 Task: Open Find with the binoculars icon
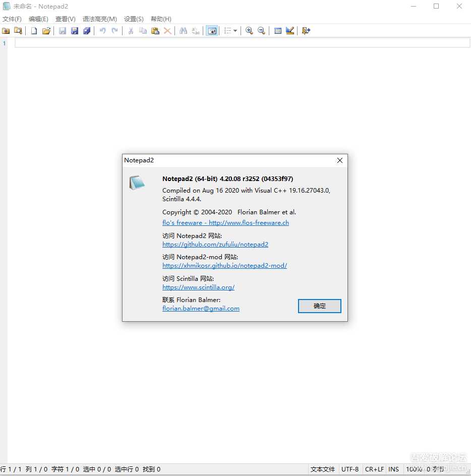click(x=184, y=31)
